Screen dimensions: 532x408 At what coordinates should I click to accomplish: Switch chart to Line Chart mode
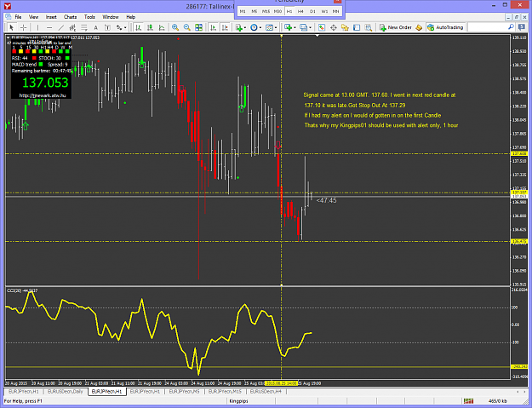tap(162, 27)
